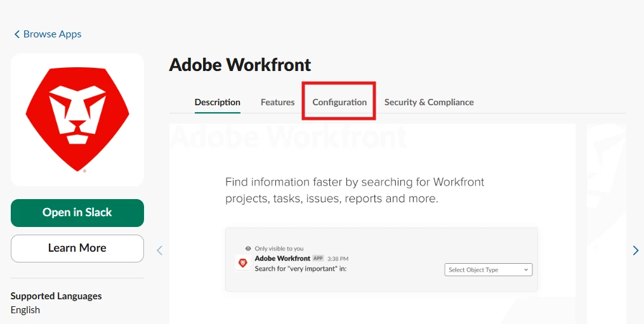The width and height of the screenshot is (644, 324).
Task: Click the Find information faster slide caption
Action: click(355, 190)
